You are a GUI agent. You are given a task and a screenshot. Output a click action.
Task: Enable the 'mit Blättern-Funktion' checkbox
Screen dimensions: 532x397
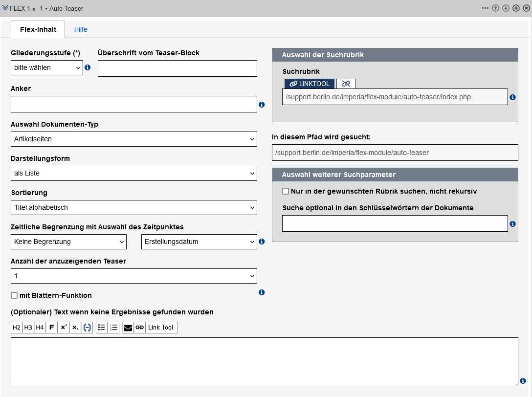(x=14, y=295)
